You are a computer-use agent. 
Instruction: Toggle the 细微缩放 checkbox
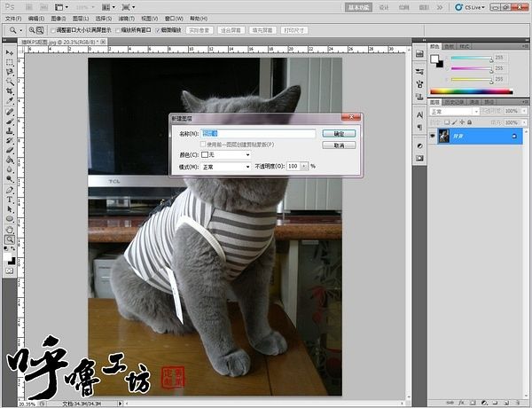pyautogui.click(x=158, y=29)
